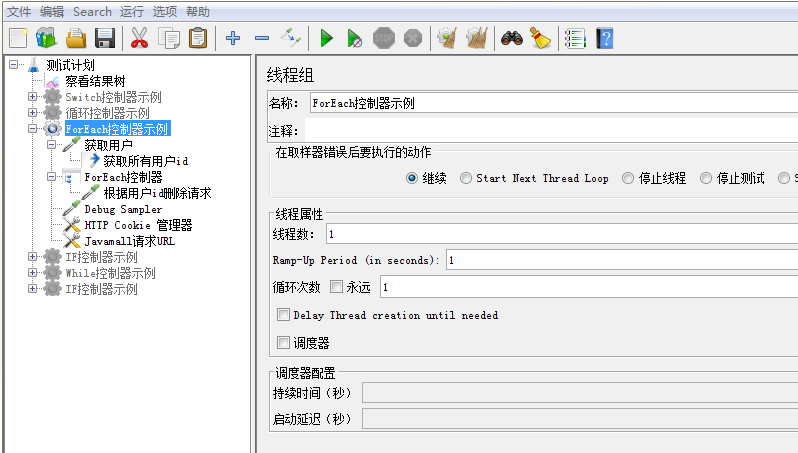Click the 名称 name input field
Image resolution: width=798 pixels, height=453 pixels.
click(x=554, y=103)
